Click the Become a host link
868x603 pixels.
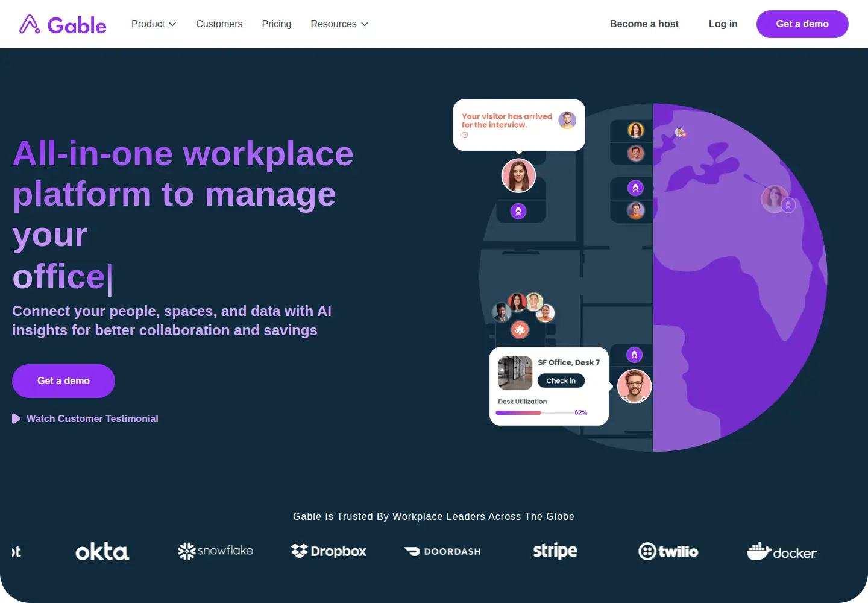(x=644, y=24)
